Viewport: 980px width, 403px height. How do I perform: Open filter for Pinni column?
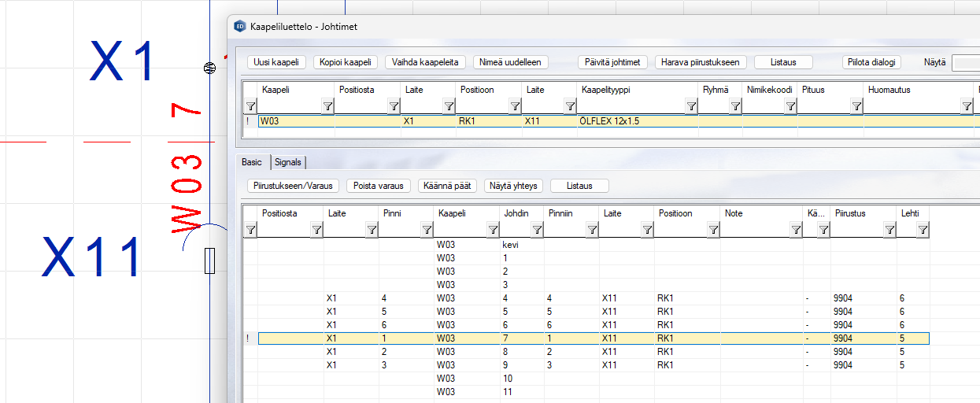426,230
